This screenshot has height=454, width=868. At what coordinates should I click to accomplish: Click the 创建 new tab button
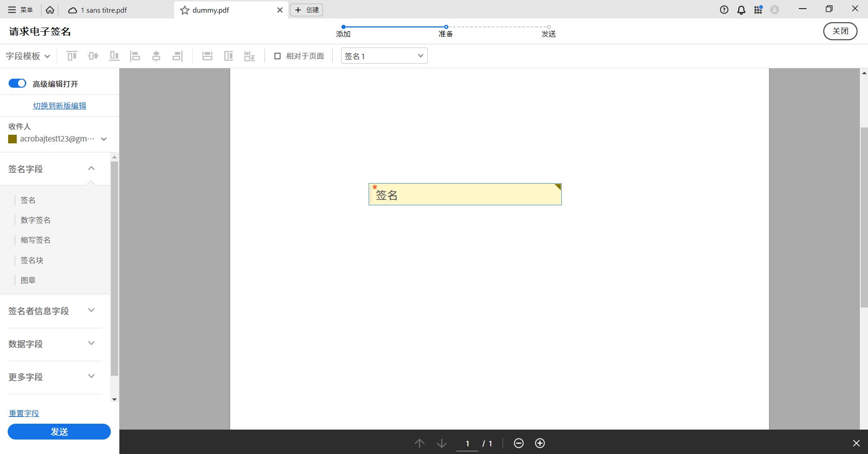[x=307, y=10]
